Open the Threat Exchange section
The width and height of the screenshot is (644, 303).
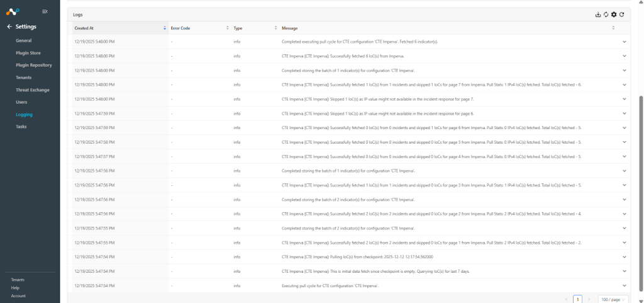[33, 89]
